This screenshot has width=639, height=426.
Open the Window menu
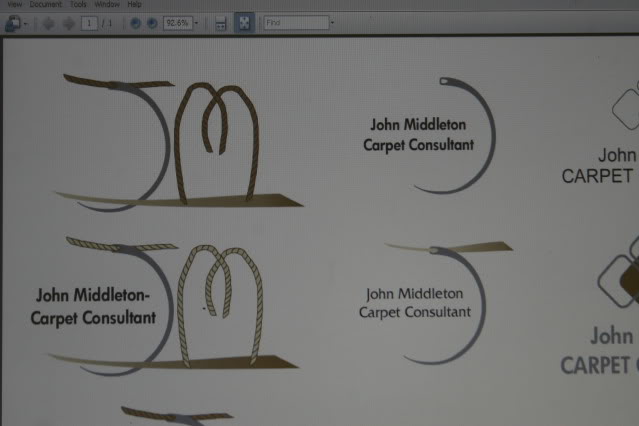(x=107, y=5)
